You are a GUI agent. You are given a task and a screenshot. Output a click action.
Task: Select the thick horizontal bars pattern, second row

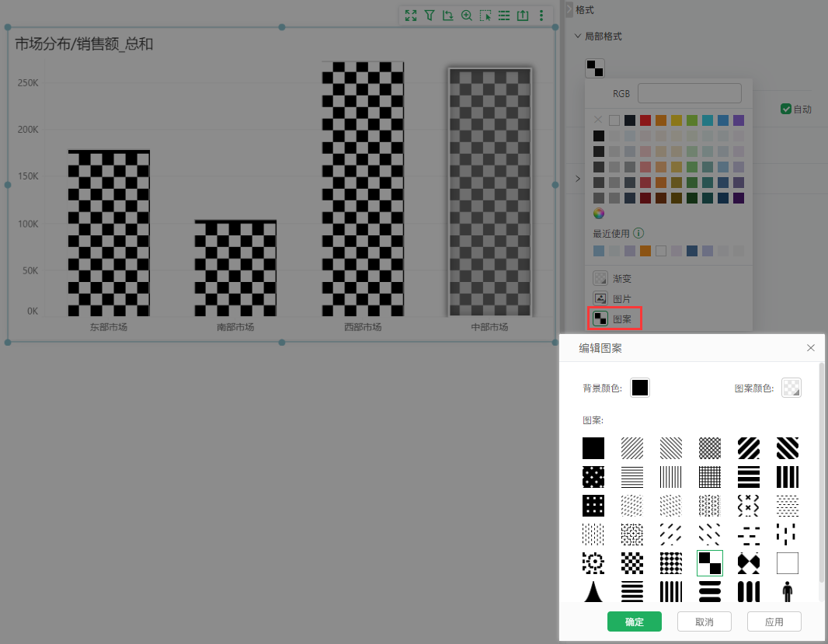point(749,477)
